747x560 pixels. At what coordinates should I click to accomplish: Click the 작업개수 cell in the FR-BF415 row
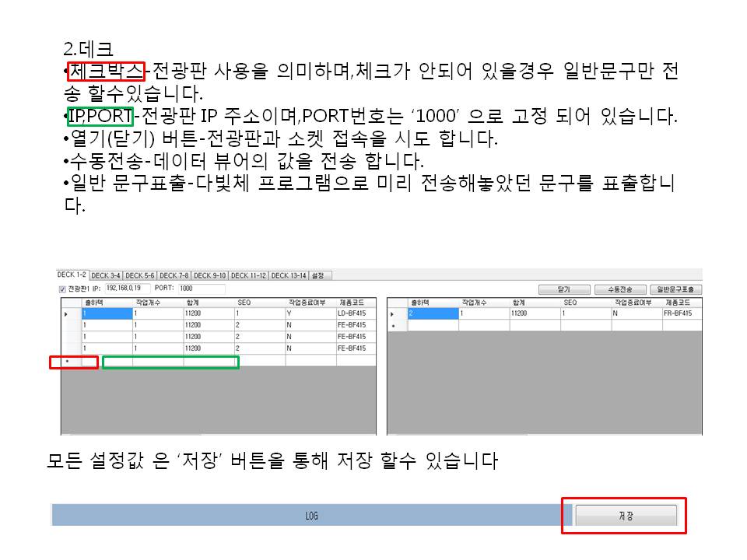click(x=484, y=313)
